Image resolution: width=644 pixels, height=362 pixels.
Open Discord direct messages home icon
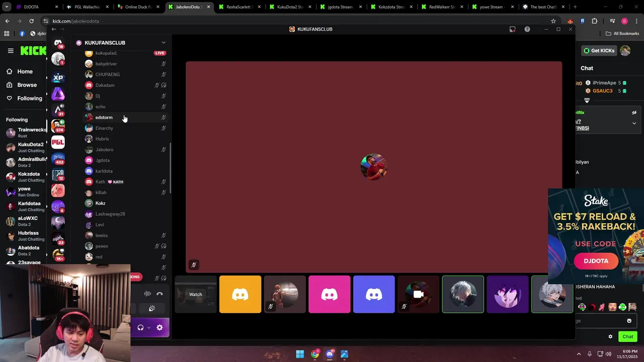[58, 43]
